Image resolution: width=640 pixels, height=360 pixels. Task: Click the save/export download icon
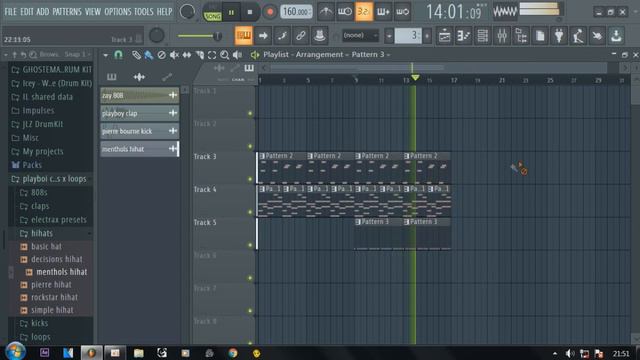click(x=616, y=36)
